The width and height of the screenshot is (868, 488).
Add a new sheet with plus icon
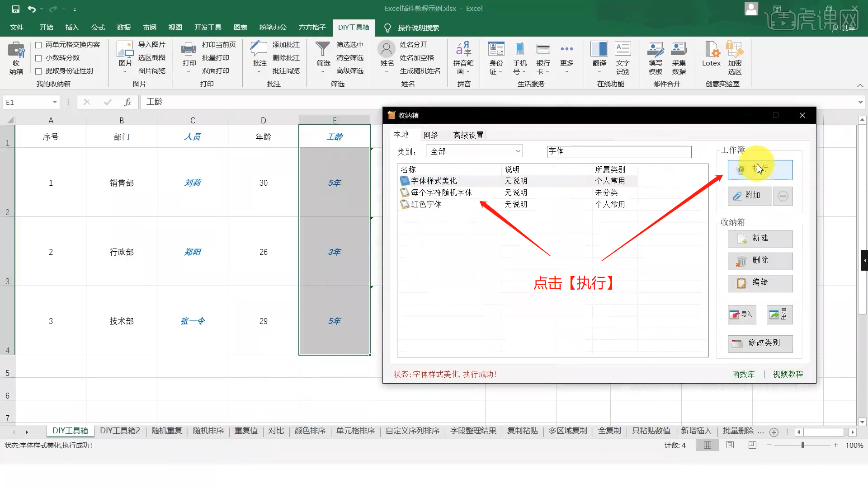click(x=774, y=432)
